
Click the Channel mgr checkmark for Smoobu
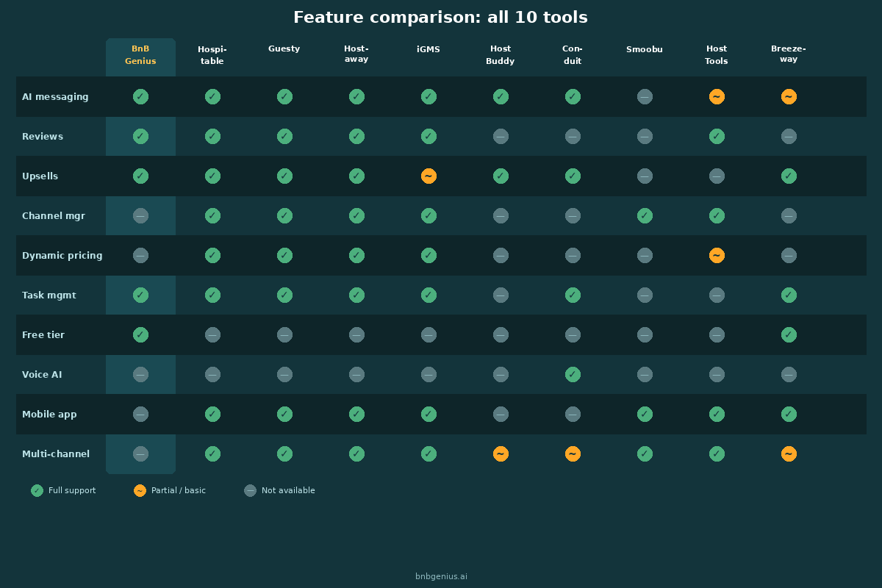(x=645, y=215)
